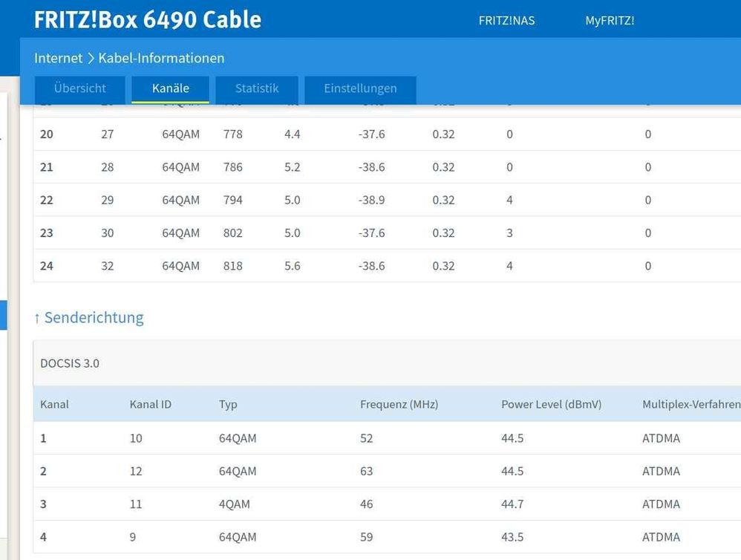Select downstream channel number 24
Image resolution: width=741 pixels, height=560 pixels.
click(x=46, y=266)
